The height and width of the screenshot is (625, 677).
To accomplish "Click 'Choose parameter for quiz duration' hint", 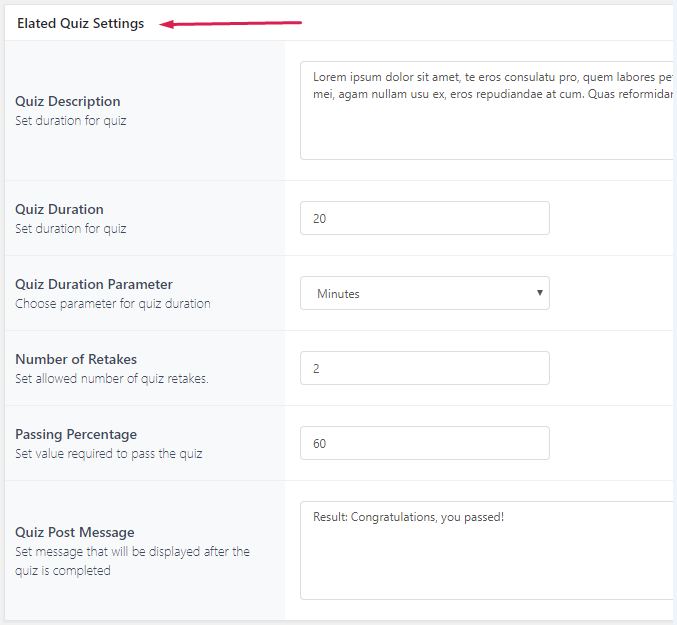I will point(113,304).
